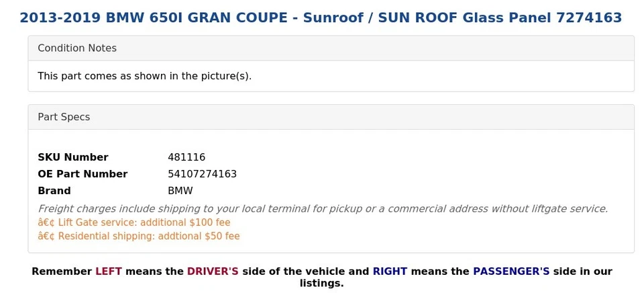Click the Lift Gate service $100 fee line
This screenshot has width=644, height=299.
coord(134,222)
